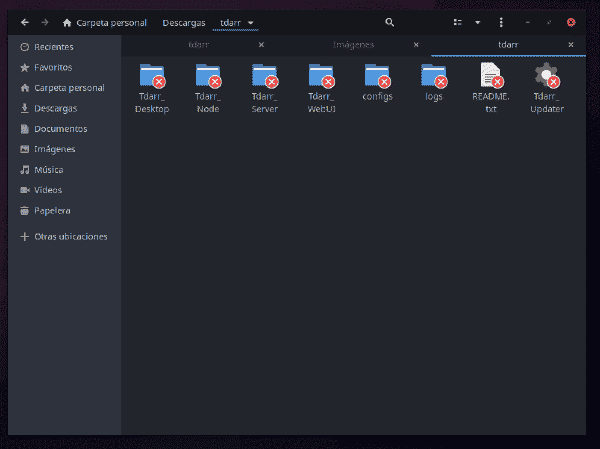This screenshot has height=449, width=600.
Task: Close the rightmost tdarr tab
Action: click(571, 45)
